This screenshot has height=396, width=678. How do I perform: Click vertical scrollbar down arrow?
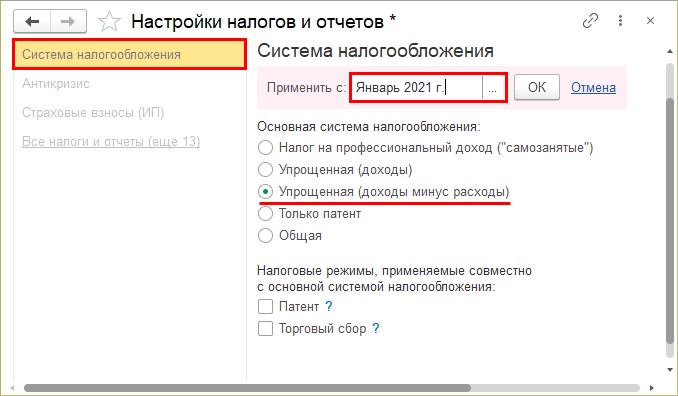coord(670,370)
